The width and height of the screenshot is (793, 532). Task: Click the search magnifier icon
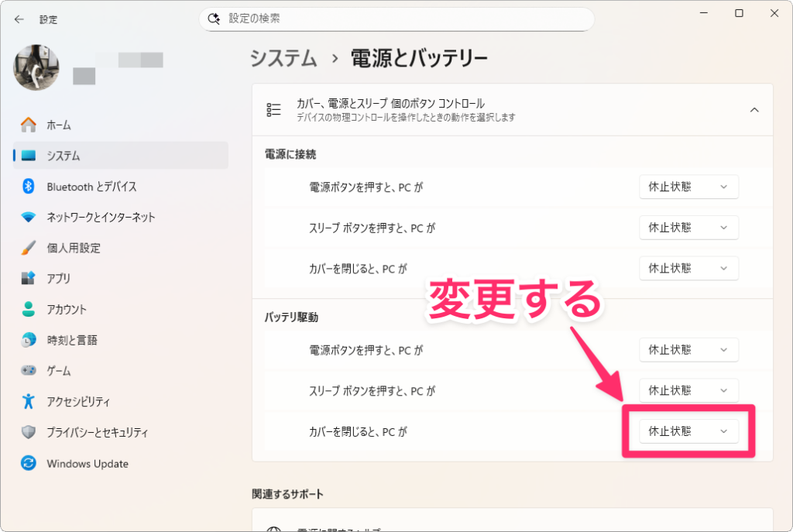point(214,19)
